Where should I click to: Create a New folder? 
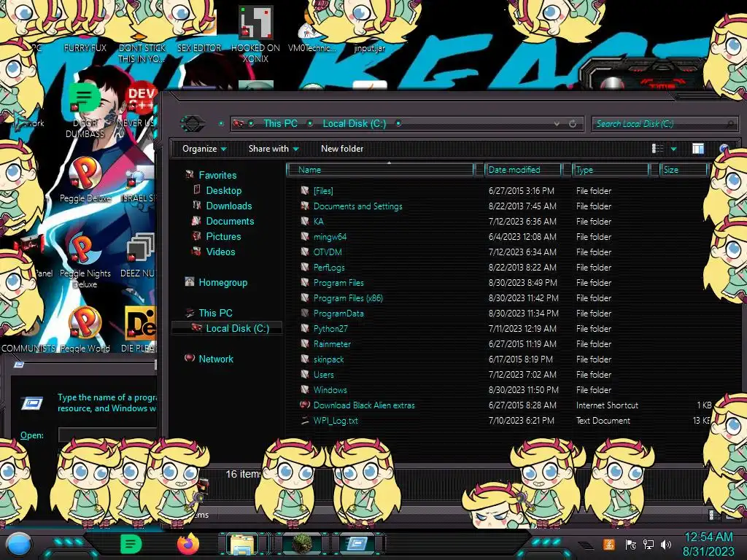342,149
